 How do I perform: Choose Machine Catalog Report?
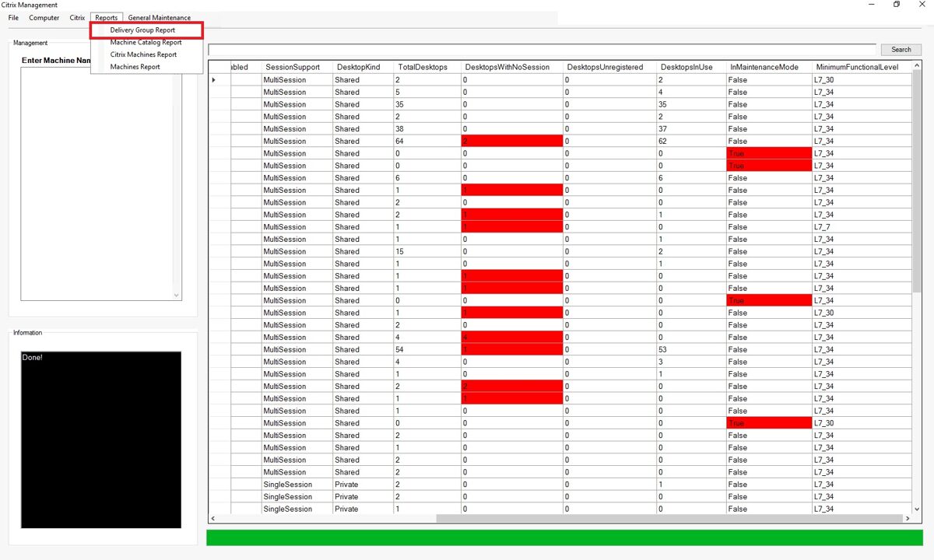(x=146, y=43)
